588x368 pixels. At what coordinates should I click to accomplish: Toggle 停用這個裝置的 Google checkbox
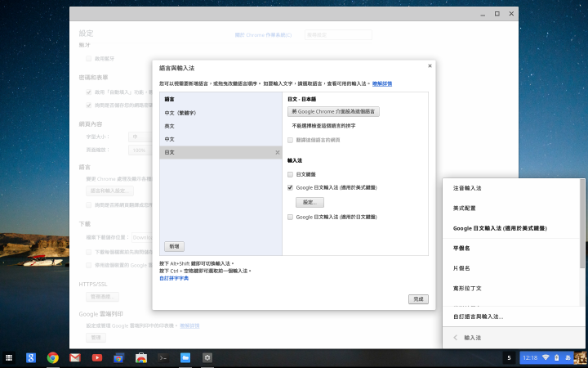pyautogui.click(x=88, y=265)
